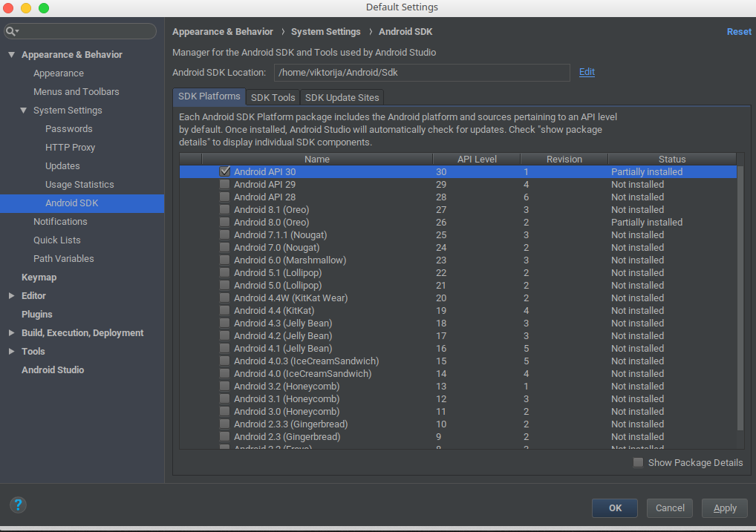Sort the table by API Level column header
Viewport: 756px width, 532px height.
click(x=476, y=159)
